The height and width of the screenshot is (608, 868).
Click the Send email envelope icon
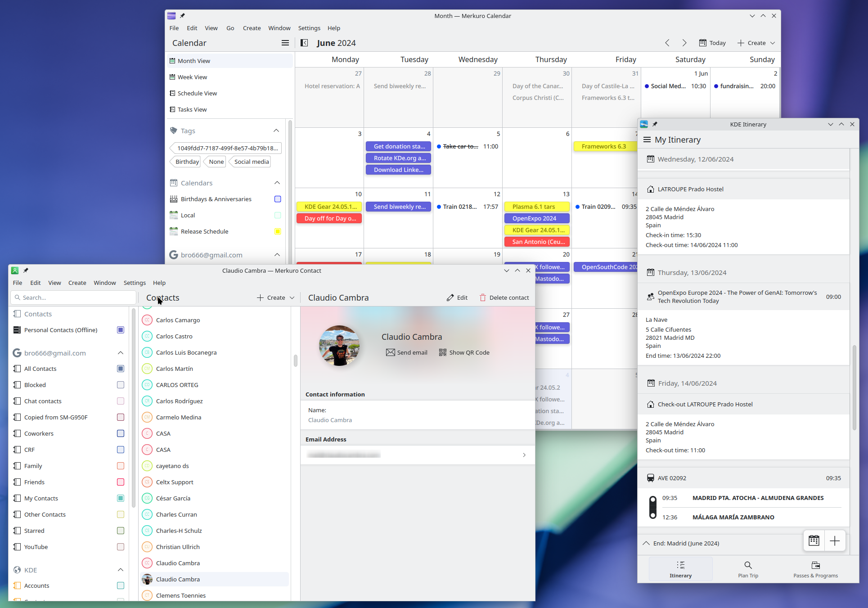tap(390, 352)
